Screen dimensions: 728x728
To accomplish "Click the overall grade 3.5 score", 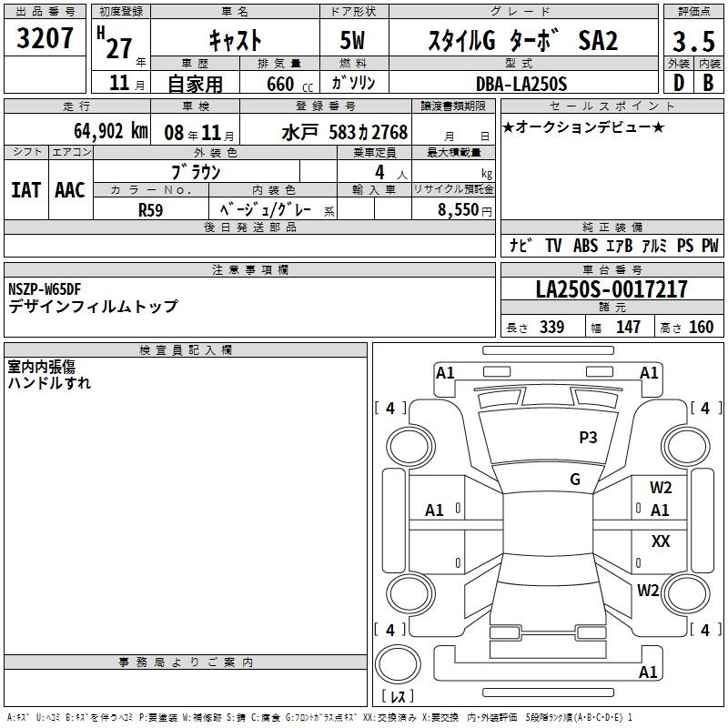I will [693, 41].
